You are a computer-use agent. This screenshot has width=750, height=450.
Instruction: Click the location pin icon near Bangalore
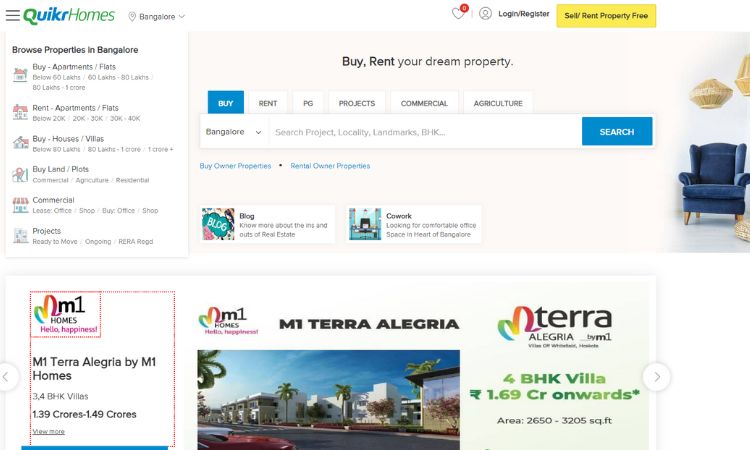pyautogui.click(x=132, y=17)
